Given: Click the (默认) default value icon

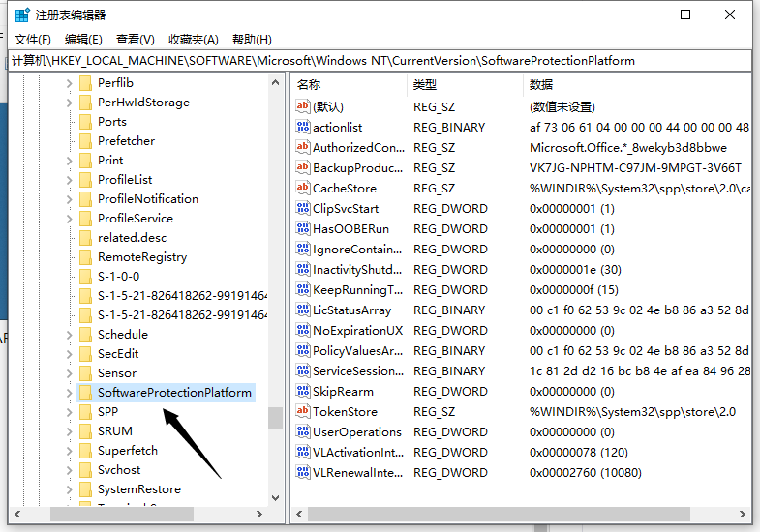Looking at the screenshot, I should point(303,106).
